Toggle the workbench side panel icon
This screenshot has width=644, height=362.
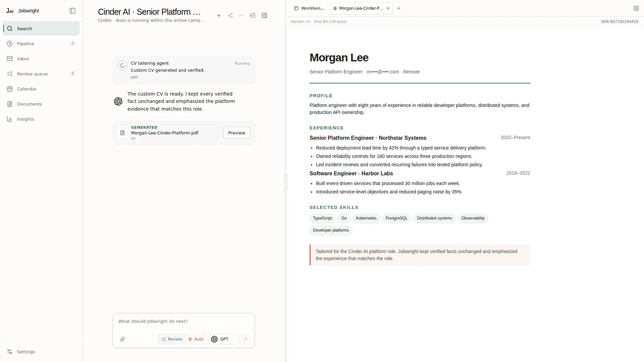coord(264,16)
